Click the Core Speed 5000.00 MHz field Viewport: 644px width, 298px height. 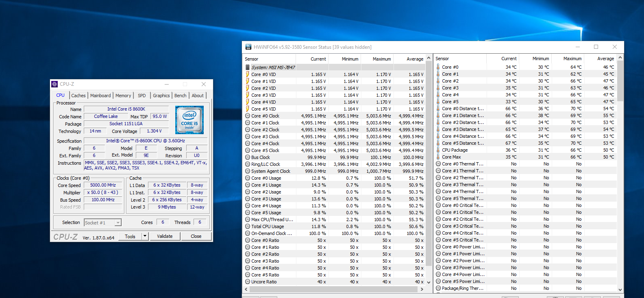(x=103, y=185)
